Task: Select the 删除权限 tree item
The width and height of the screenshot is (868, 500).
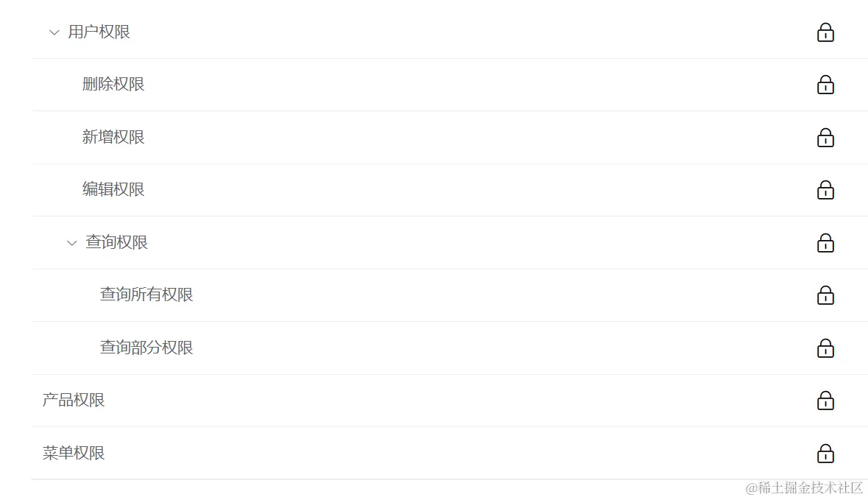Action: (113, 85)
